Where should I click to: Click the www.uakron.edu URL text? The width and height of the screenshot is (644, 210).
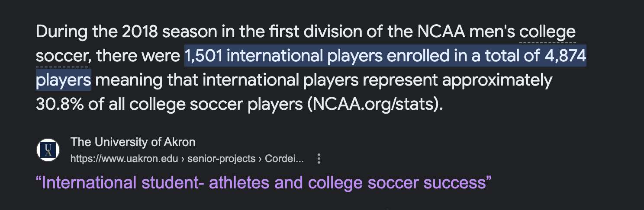point(124,159)
